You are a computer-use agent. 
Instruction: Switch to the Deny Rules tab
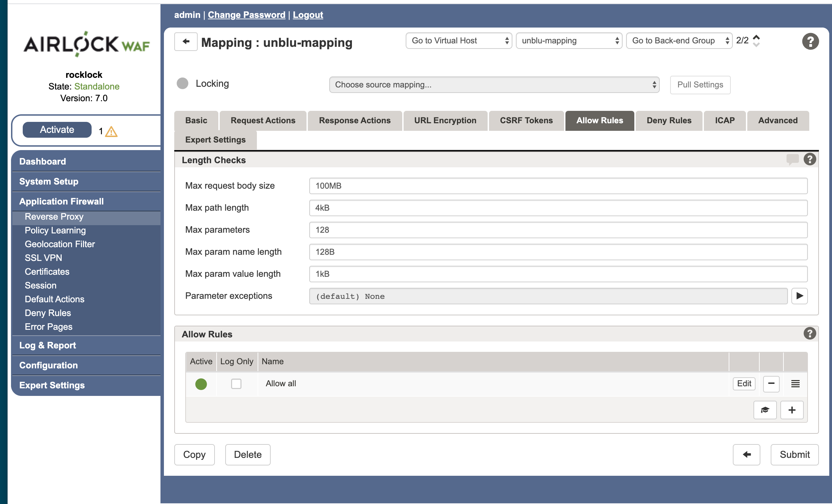pos(668,120)
